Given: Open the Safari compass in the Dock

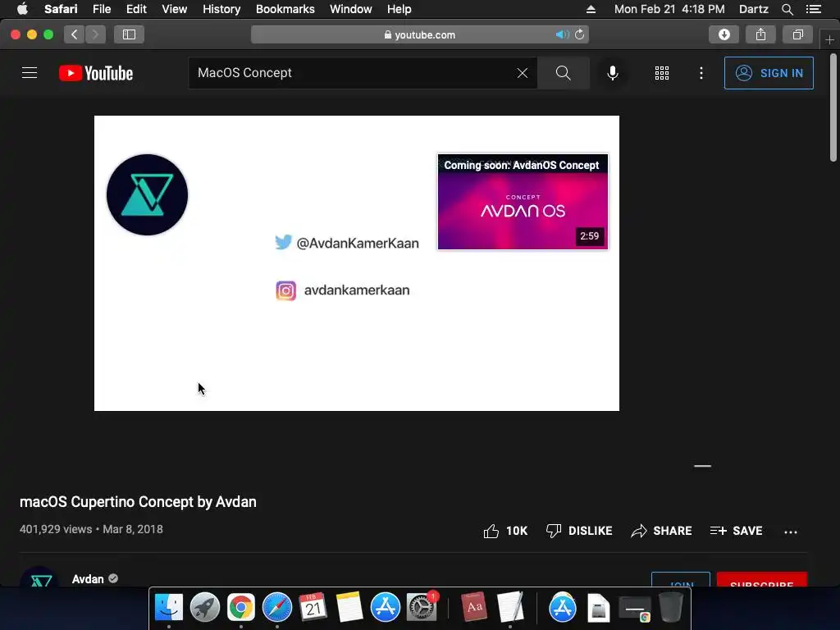Looking at the screenshot, I should (277, 607).
